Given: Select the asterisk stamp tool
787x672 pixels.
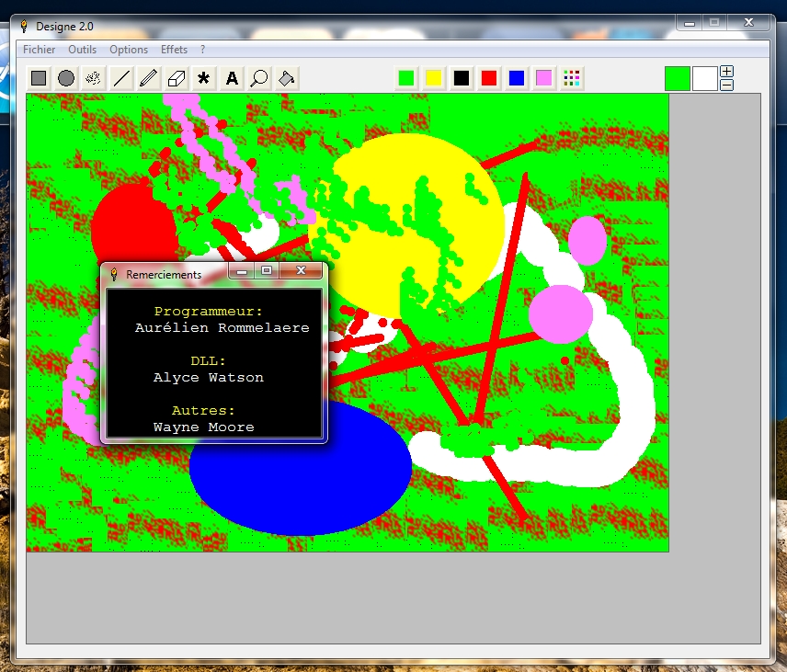Looking at the screenshot, I should [x=204, y=78].
